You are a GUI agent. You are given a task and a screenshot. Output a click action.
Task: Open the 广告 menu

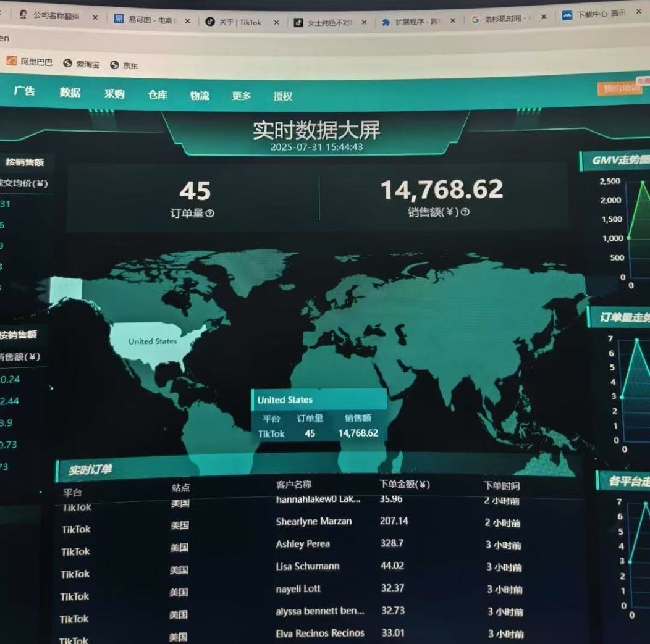point(25,91)
